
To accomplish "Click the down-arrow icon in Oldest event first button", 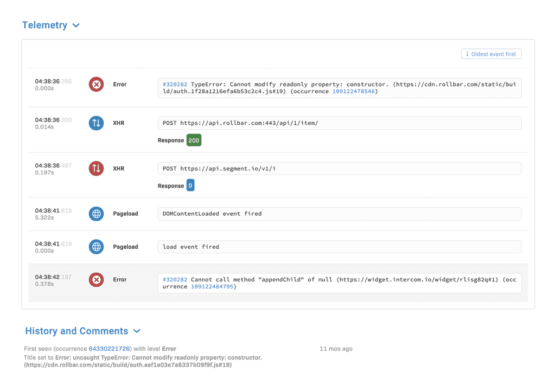I will click(x=468, y=54).
